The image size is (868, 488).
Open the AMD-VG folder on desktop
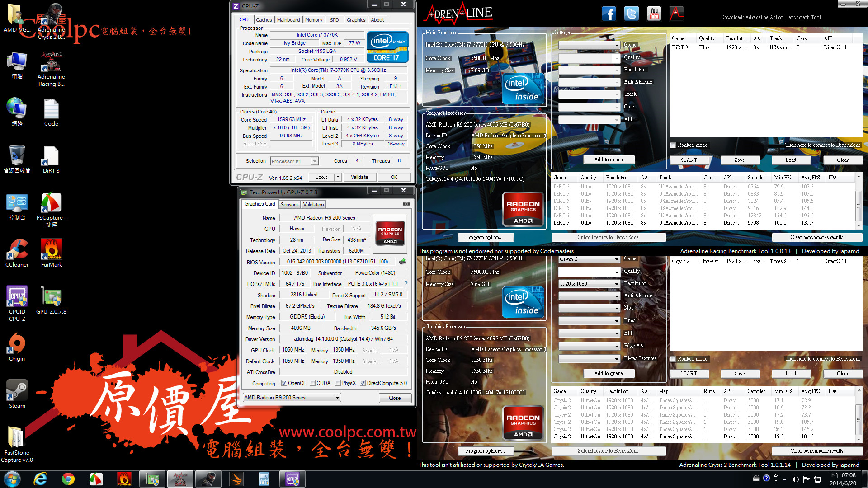pos(17,18)
